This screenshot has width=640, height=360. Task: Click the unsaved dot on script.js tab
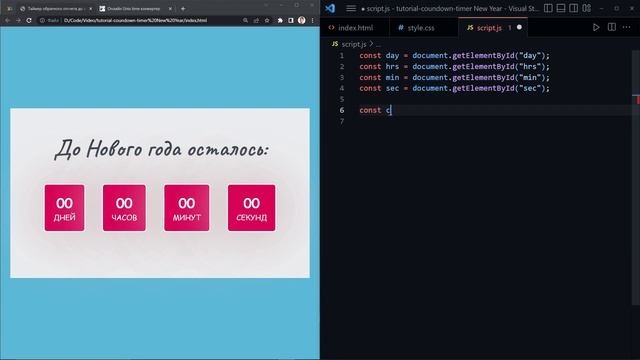point(519,27)
